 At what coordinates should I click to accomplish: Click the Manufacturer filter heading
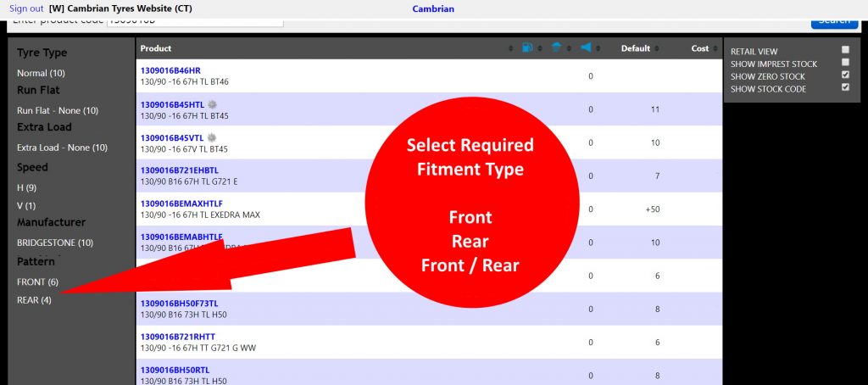tap(51, 222)
